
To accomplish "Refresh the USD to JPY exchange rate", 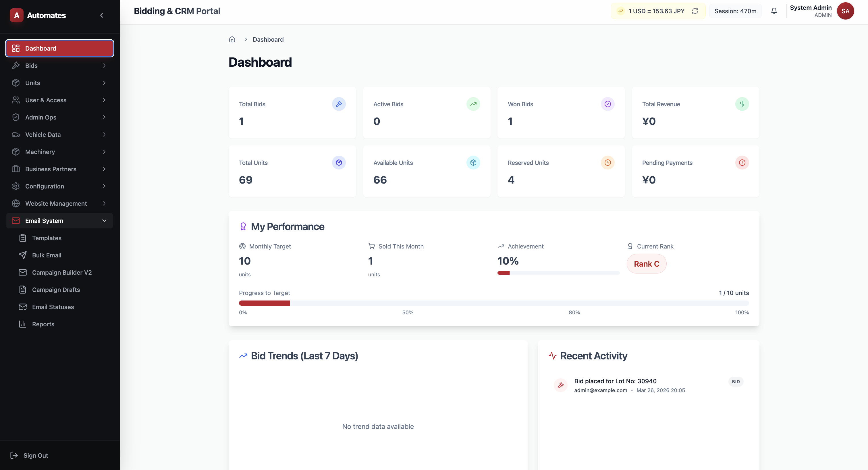I will [x=695, y=11].
